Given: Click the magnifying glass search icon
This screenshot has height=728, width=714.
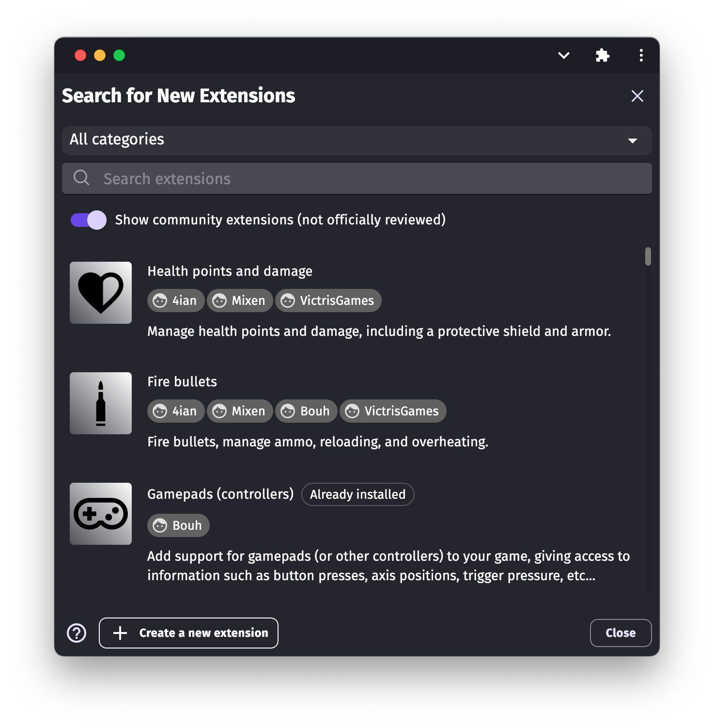Looking at the screenshot, I should (81, 178).
